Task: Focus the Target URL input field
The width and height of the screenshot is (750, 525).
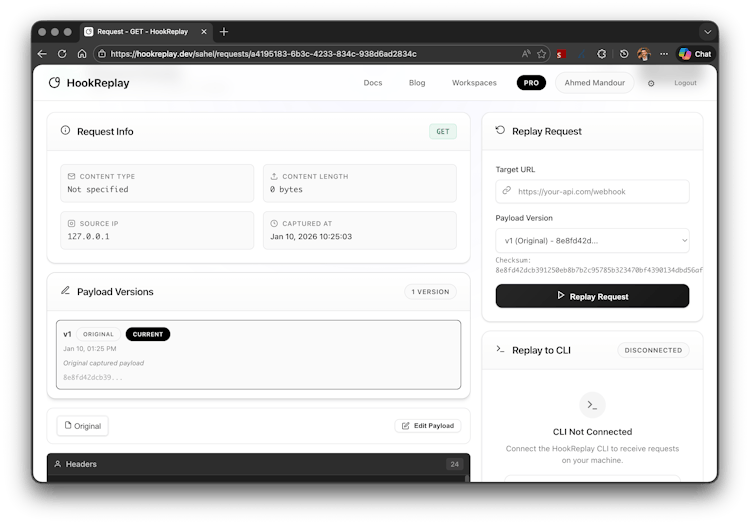Action: (x=592, y=191)
